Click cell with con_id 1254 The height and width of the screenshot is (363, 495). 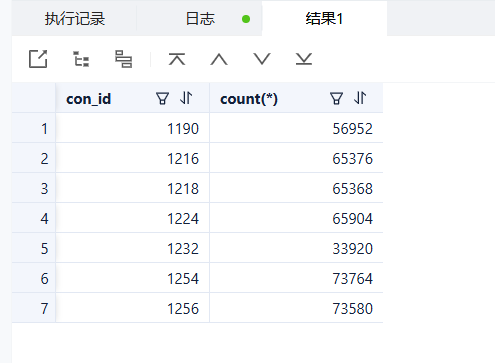click(x=132, y=278)
